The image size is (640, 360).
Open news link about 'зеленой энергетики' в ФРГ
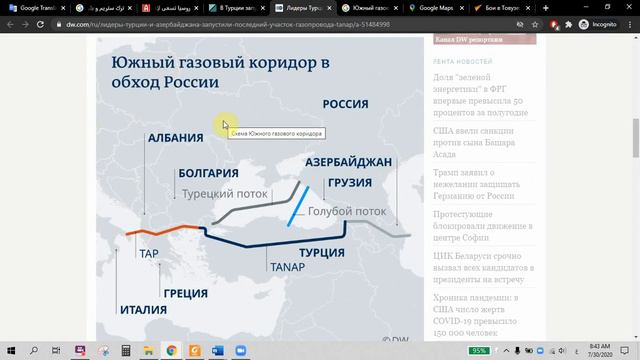pos(480,95)
